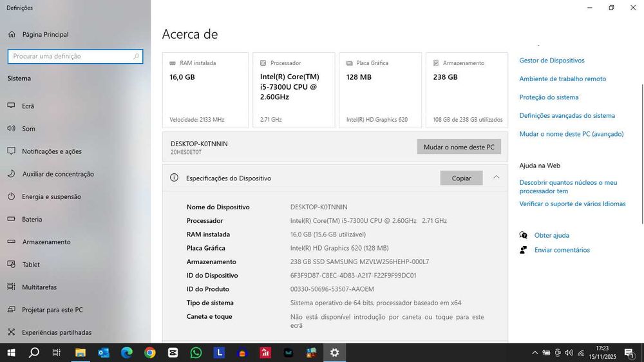Click the Obter ajuda link text
Viewport: 644px width, 362px height.
click(552, 236)
